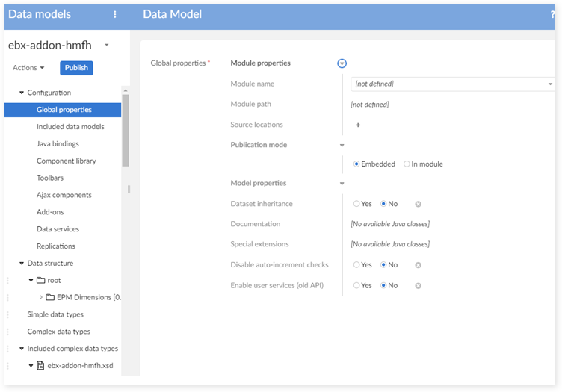Click the root folder icon

point(41,281)
